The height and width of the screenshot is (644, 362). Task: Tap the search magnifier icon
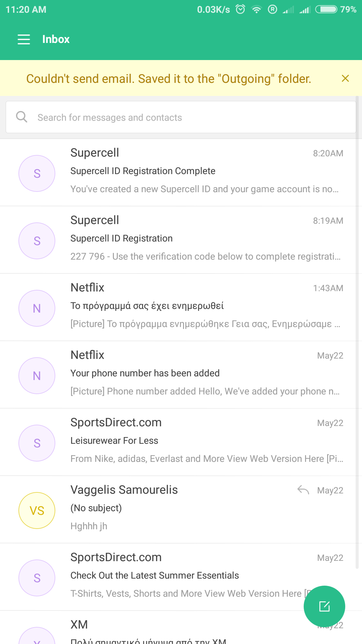click(x=22, y=117)
